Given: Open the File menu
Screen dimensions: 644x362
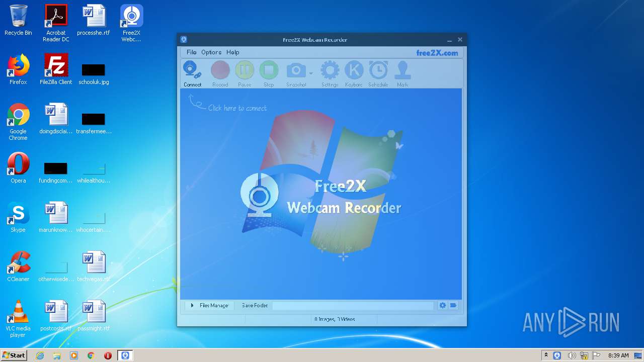Looking at the screenshot, I should tap(191, 52).
